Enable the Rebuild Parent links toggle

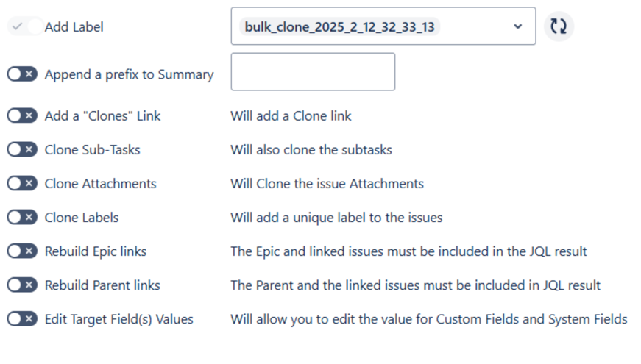[21, 285]
